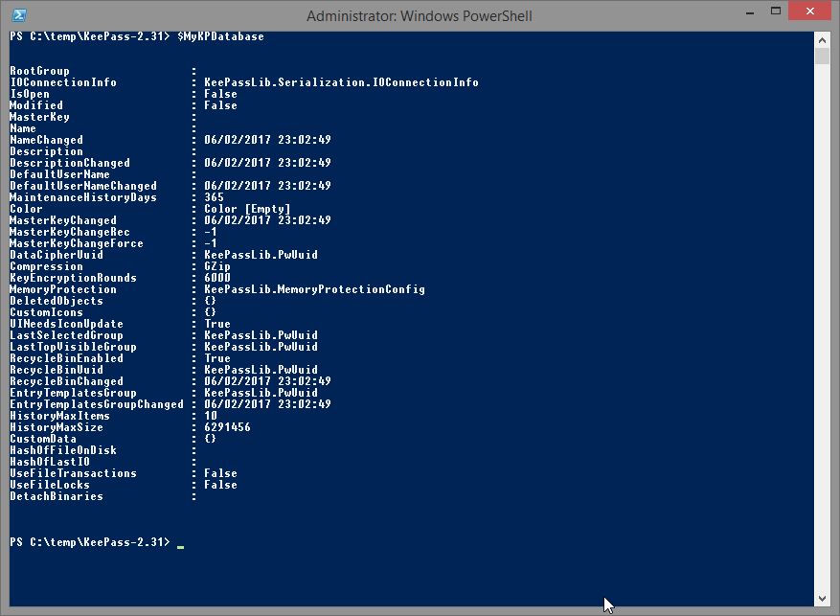Click the window title bar text
Screen dimensions: 840x616
coord(420,16)
